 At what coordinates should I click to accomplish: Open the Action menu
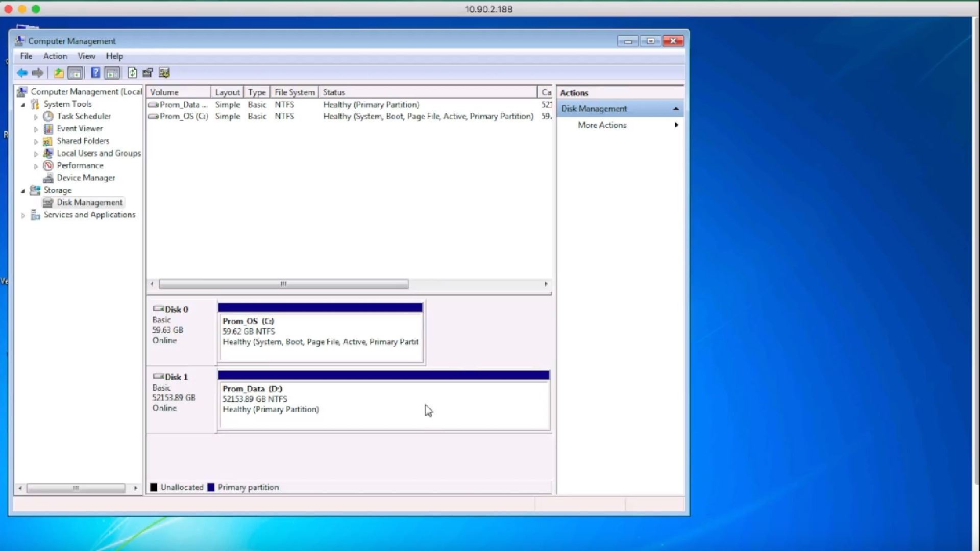tap(55, 56)
